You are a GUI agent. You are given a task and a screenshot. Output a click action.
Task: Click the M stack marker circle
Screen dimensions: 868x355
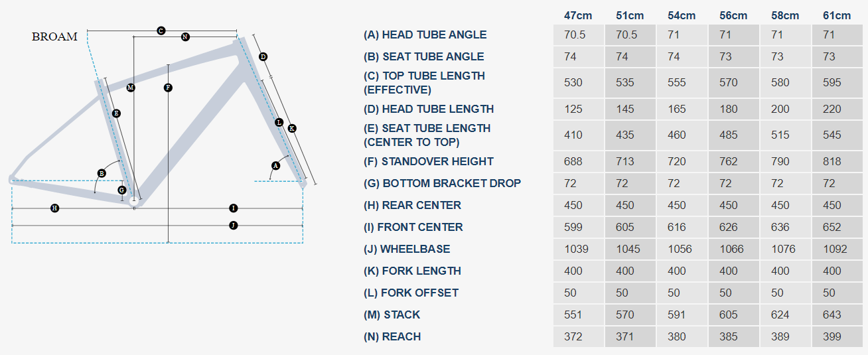[x=131, y=88]
